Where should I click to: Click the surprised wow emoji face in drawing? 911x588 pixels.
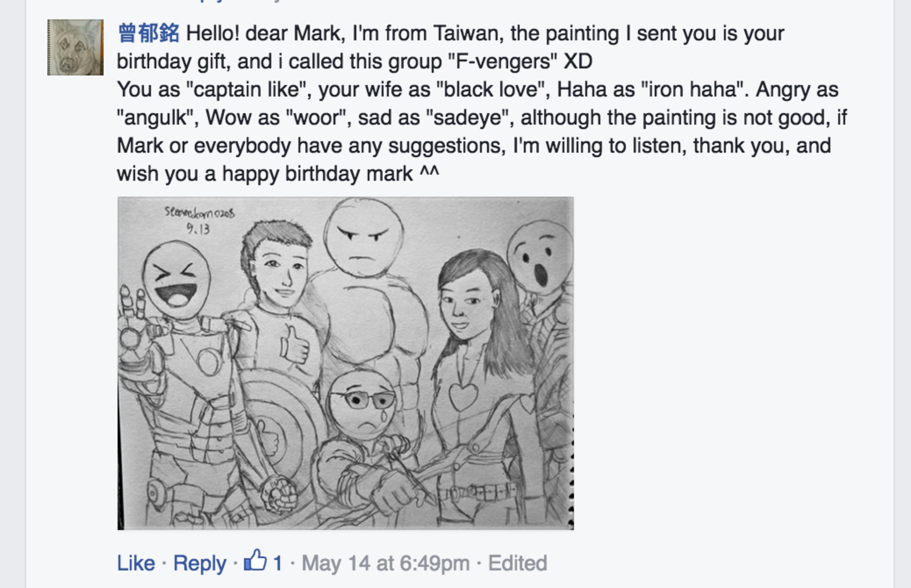(540, 256)
